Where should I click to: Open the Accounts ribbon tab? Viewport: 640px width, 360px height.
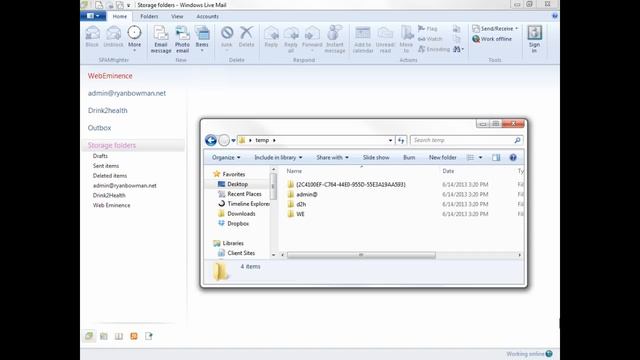click(x=207, y=16)
